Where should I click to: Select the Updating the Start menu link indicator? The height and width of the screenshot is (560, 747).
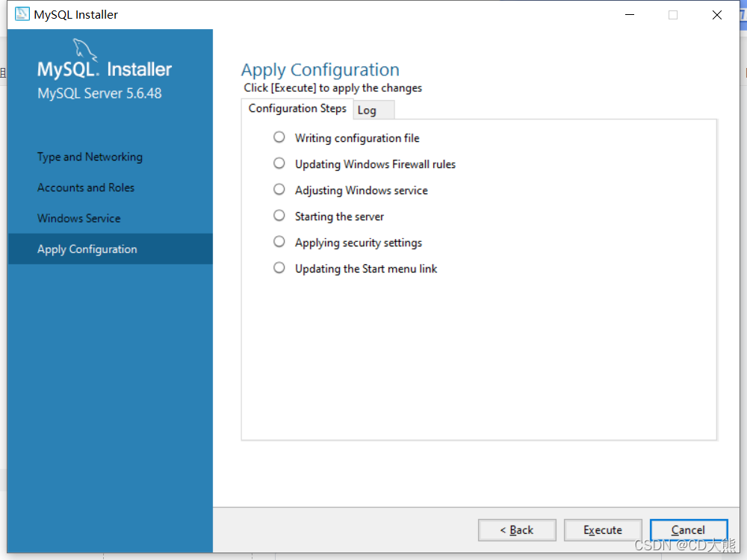pos(279,268)
